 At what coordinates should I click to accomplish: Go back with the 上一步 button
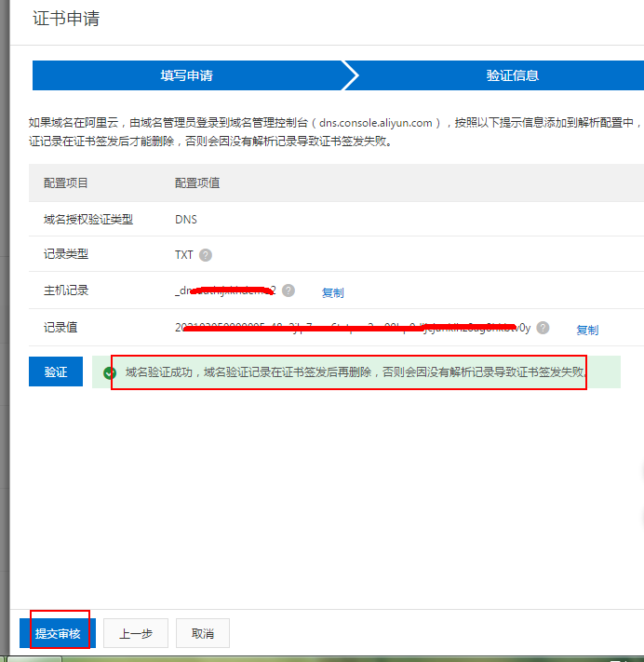click(135, 633)
